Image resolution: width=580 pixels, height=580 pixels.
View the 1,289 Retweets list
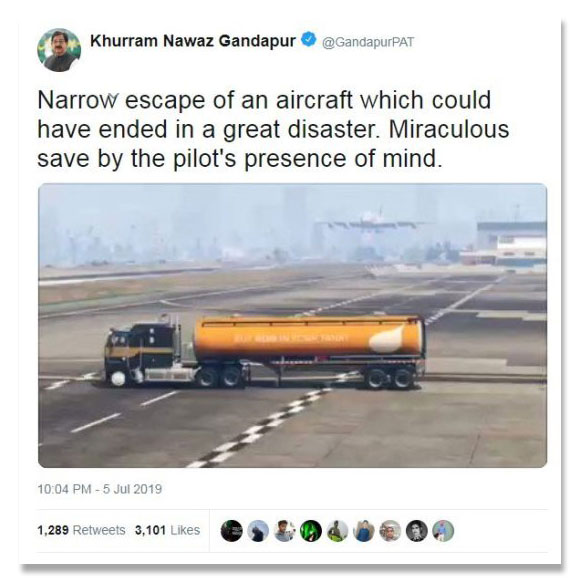[81, 530]
